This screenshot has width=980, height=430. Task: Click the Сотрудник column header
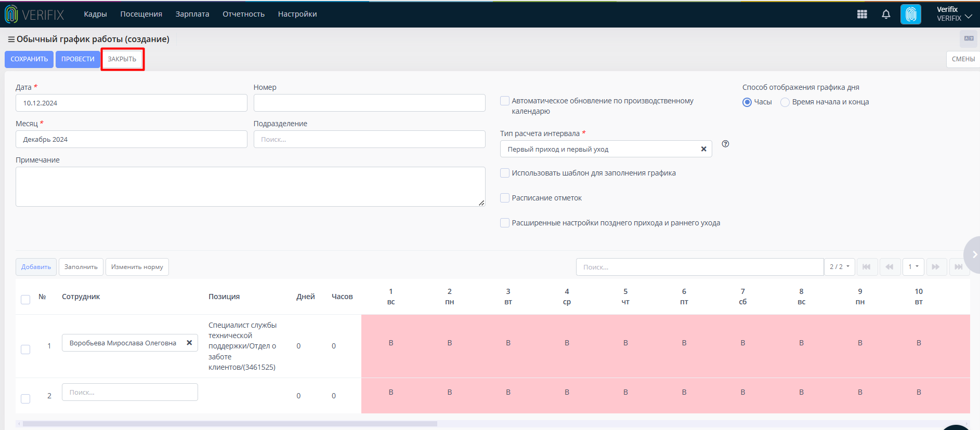pyautogui.click(x=81, y=297)
